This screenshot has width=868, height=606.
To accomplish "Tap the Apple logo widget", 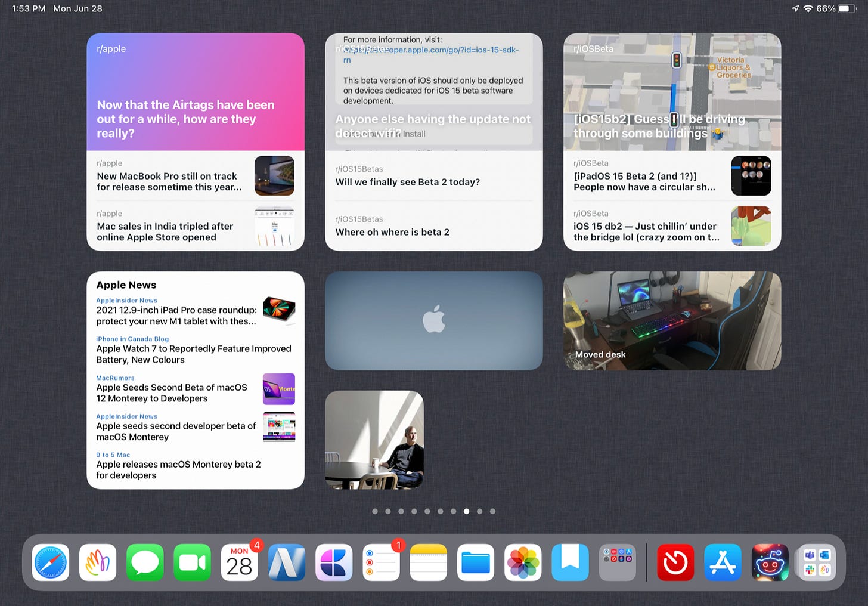I will pos(434,321).
